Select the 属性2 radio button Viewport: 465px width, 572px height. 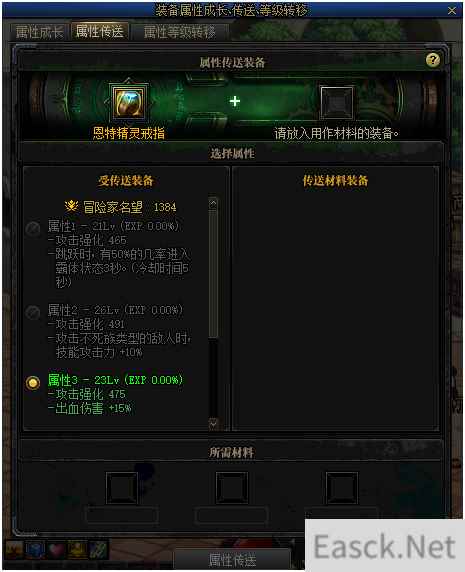(x=33, y=312)
